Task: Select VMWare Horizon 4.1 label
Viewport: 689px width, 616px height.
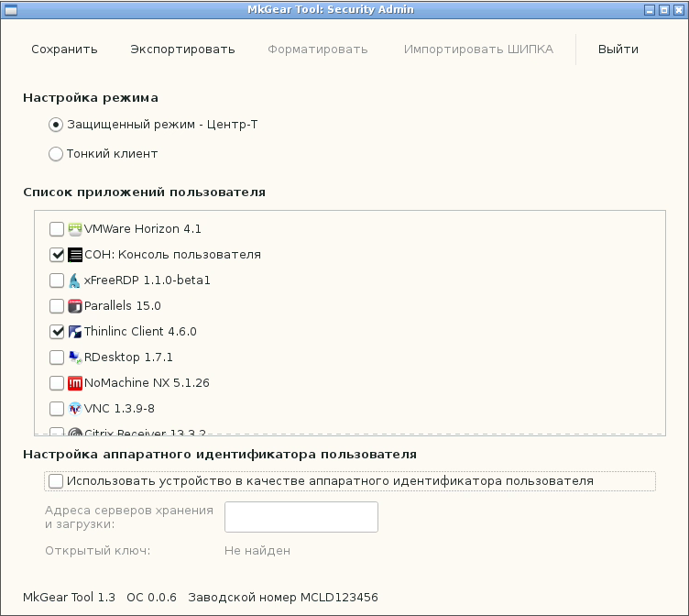Action: pyautogui.click(x=142, y=229)
